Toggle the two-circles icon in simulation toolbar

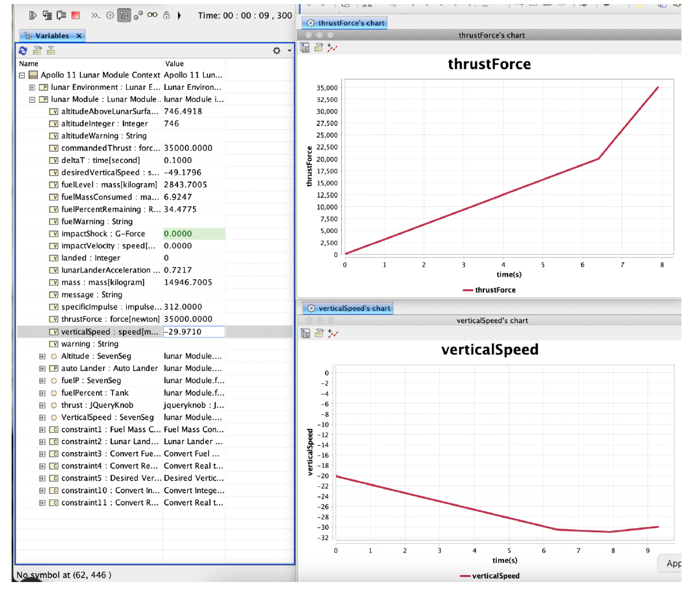click(x=138, y=16)
